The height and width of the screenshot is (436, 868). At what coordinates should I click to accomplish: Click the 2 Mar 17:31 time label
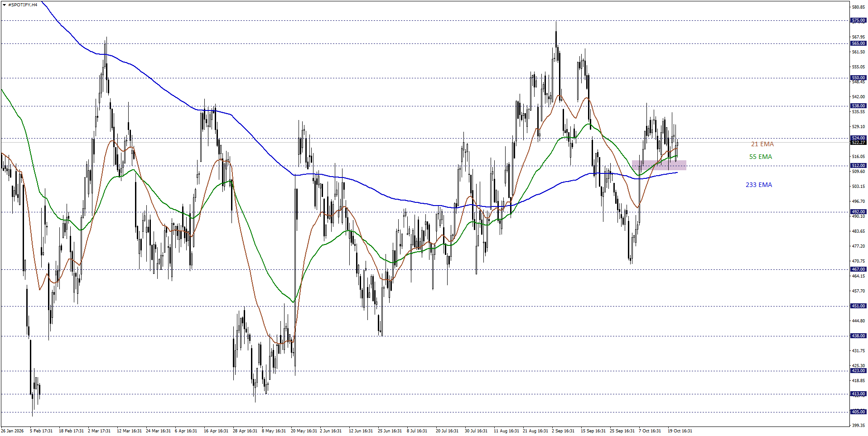99,431
